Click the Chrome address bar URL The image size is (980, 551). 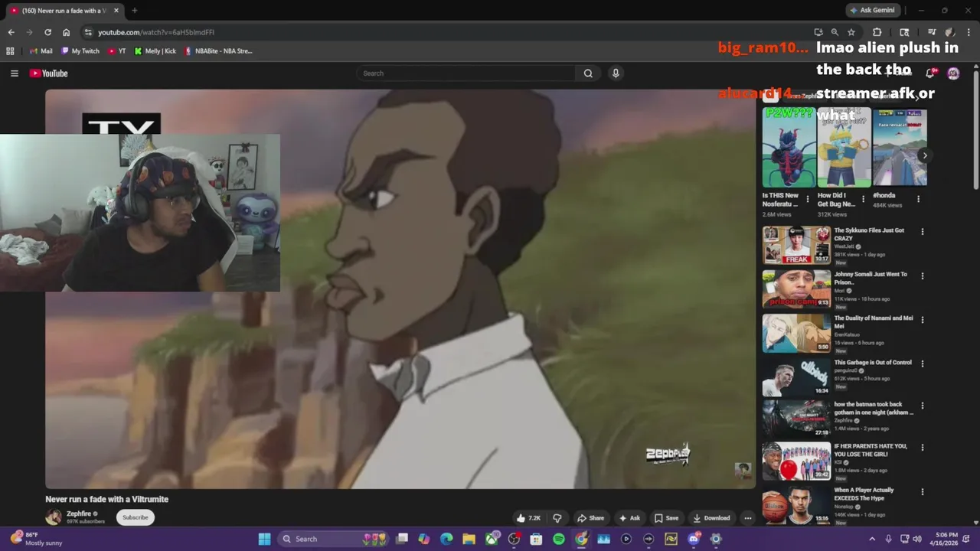(x=156, y=32)
